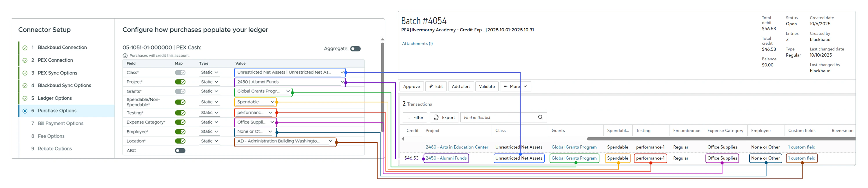
Task: Open the Grants type Static dropdown
Action: 209,91
